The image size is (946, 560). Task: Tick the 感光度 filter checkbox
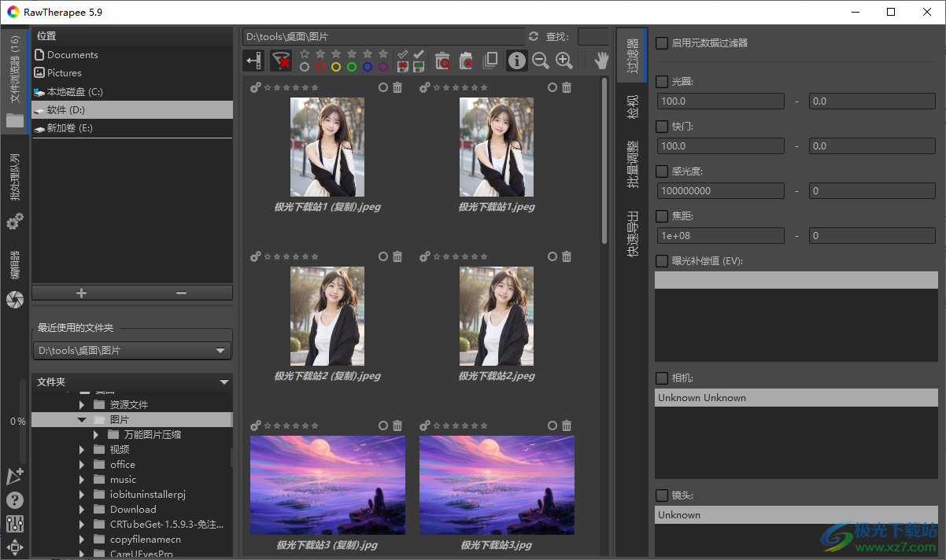click(x=662, y=171)
